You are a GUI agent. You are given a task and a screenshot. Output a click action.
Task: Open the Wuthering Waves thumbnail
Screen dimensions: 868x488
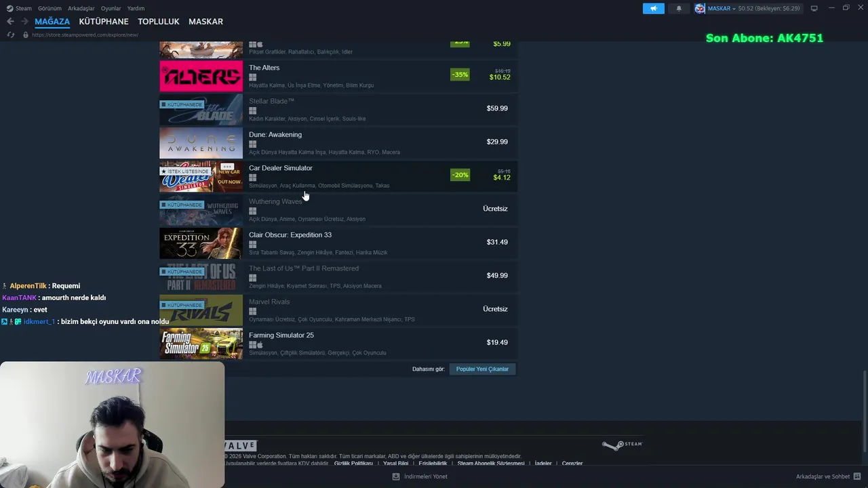[201, 210]
